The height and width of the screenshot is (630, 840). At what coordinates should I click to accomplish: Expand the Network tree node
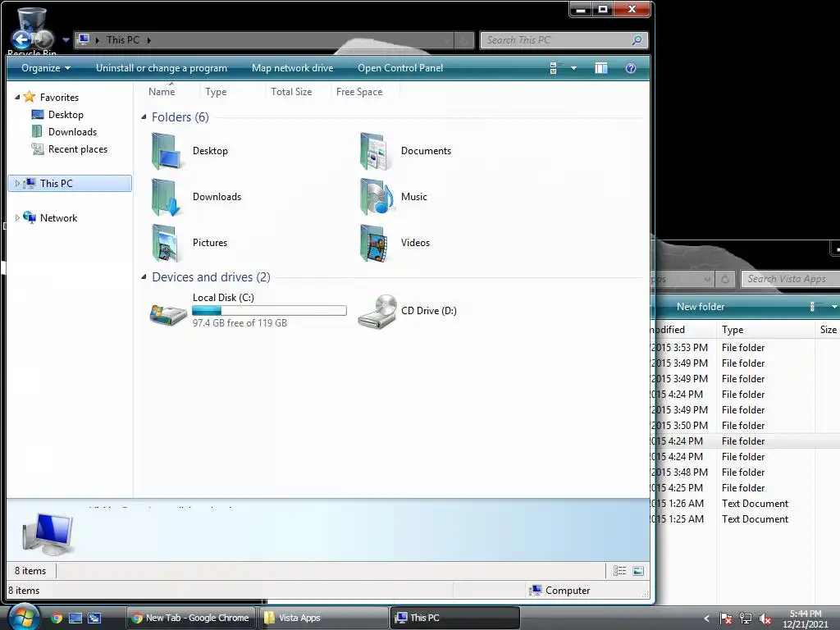[17, 217]
